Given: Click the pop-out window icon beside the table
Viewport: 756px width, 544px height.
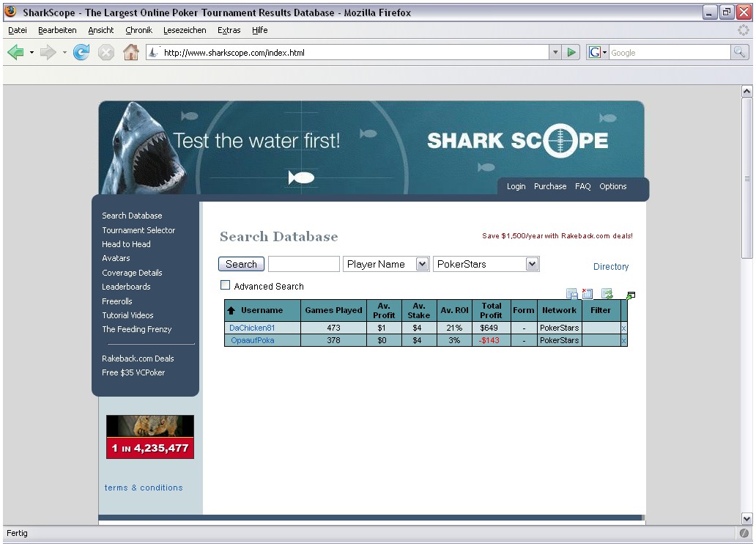Looking at the screenshot, I should pos(631,295).
